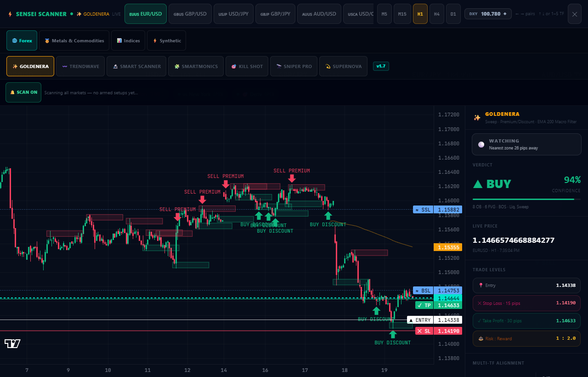Click the SL level tag on the chart
Screen dimensions: 588x377
438,331
